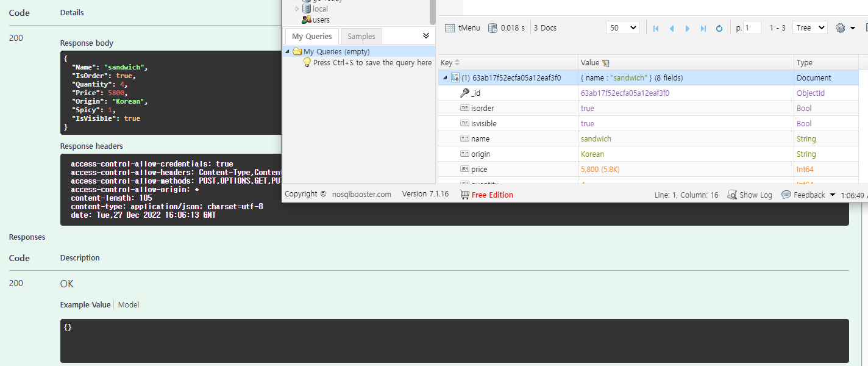Click the Responses heading in Swagger
The width and height of the screenshot is (868, 366).
pos(27,237)
